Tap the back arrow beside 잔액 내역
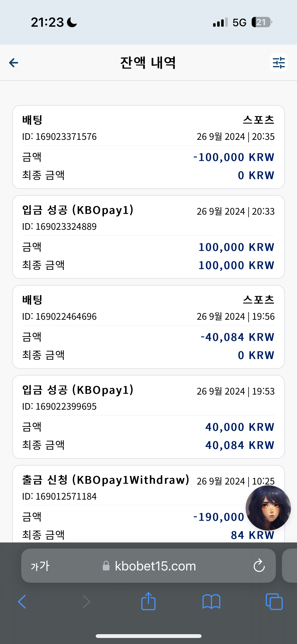This screenshot has height=644, width=297. pos(14,63)
